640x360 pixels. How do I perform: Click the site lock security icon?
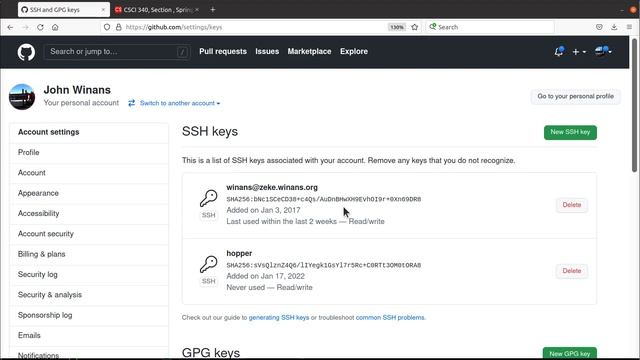coord(118,27)
